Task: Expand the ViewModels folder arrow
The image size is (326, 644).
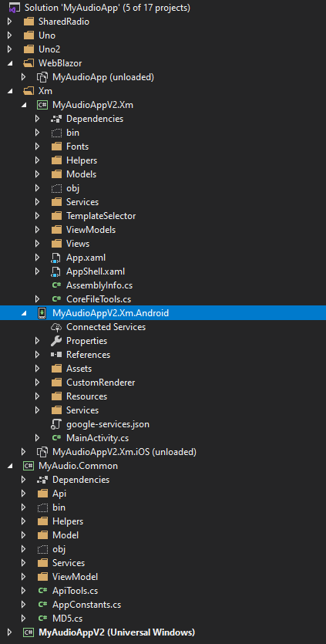Action: tap(37, 230)
